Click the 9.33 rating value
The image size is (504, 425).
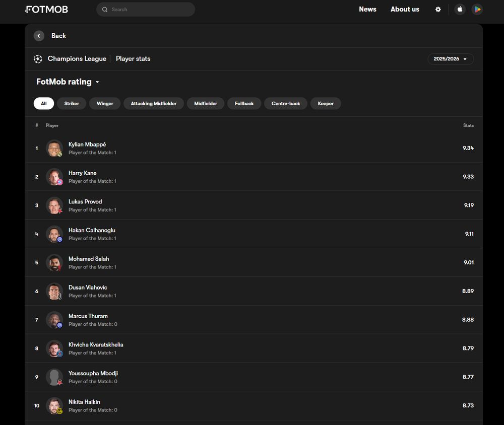pyautogui.click(x=468, y=177)
